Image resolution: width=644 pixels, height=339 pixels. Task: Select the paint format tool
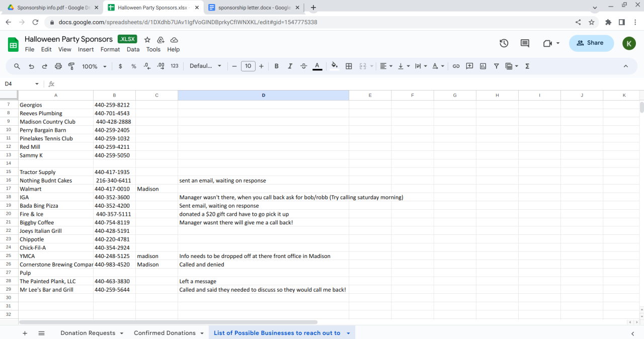(71, 66)
